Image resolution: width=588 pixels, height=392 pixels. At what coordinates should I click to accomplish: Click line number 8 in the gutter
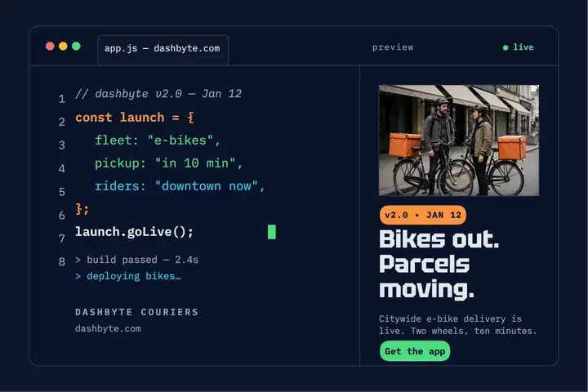coord(62,261)
